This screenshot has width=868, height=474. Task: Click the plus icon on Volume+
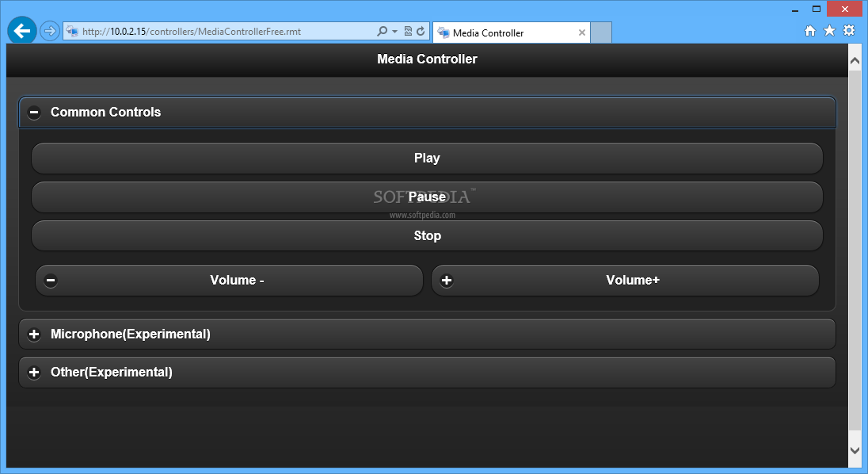(x=446, y=280)
